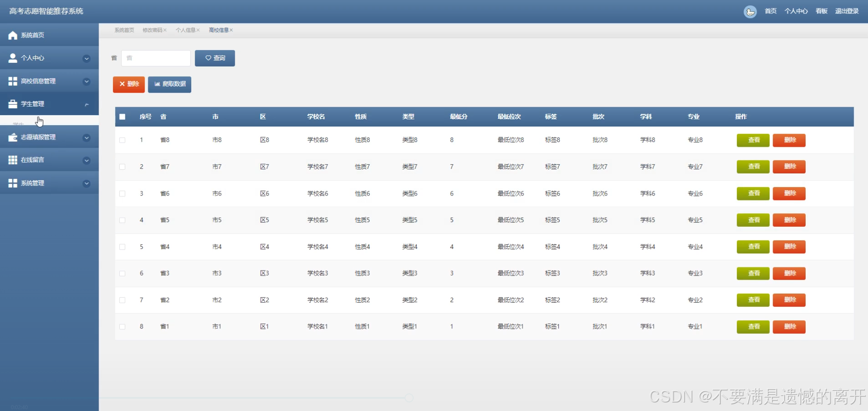
Task: Click the user avatar in top bar
Action: [750, 12]
